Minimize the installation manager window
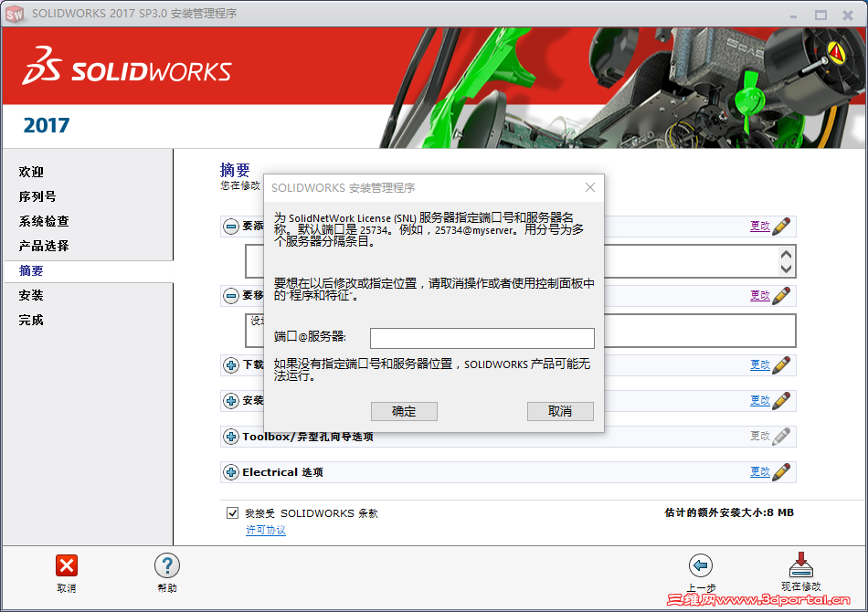This screenshot has height=612, width=868. 793,16
